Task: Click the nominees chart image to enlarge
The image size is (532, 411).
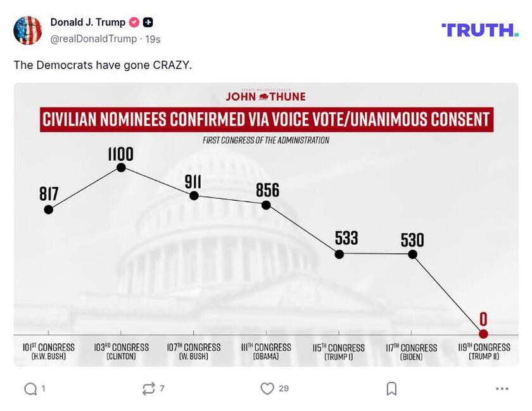Action: pos(266,225)
